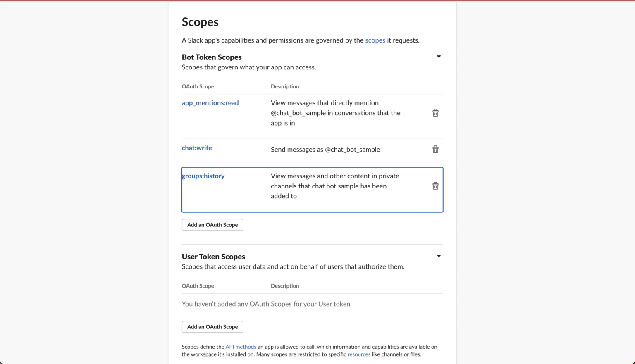Viewport: 635px width, 364px height.
Task: Remove the chat:write scope via trash icon
Action: pyautogui.click(x=435, y=150)
